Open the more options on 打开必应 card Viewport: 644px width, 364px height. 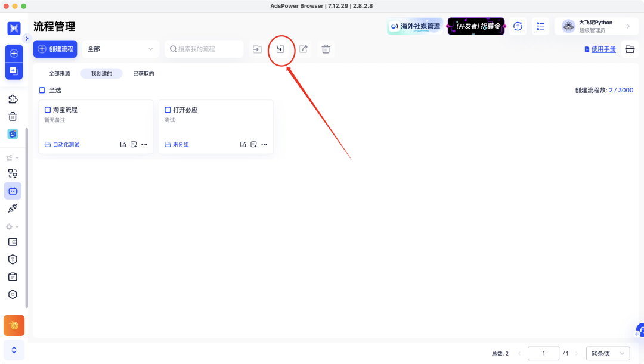click(264, 144)
